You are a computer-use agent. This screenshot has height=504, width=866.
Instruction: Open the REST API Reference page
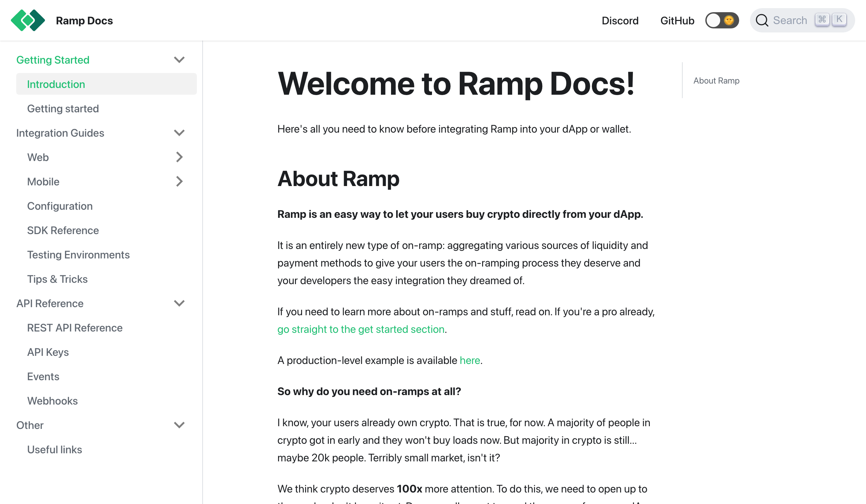tap(74, 328)
